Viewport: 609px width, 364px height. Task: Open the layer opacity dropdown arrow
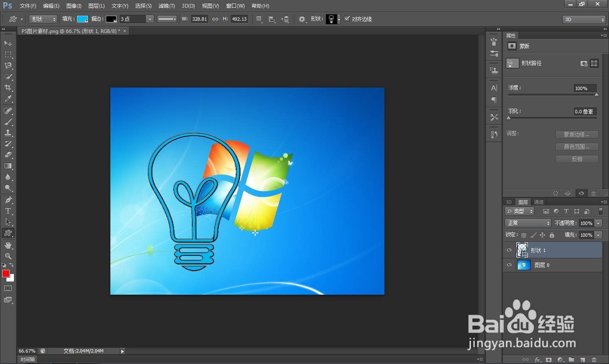click(x=598, y=223)
